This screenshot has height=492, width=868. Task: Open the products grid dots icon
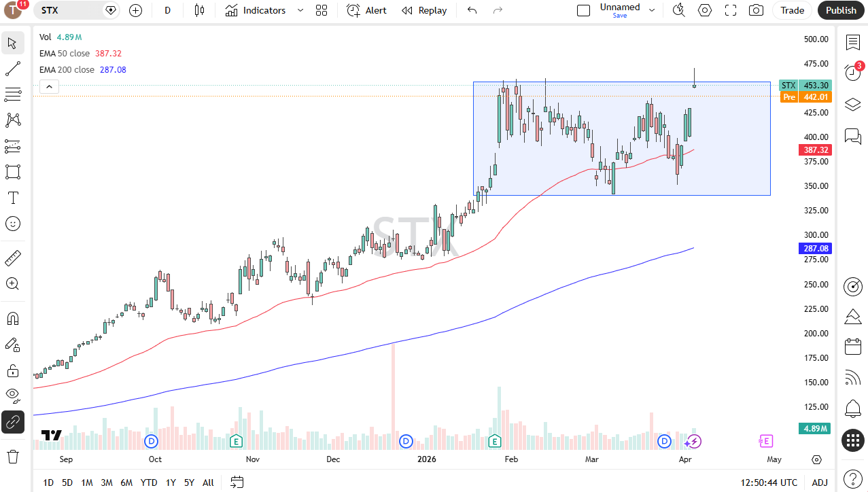853,440
